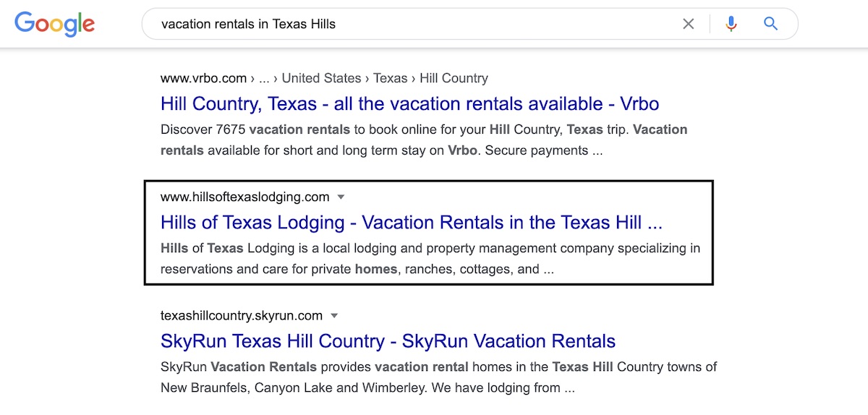Run the search with the magnifying glass icon
Image resolution: width=868 pixels, height=415 pixels.
[771, 24]
